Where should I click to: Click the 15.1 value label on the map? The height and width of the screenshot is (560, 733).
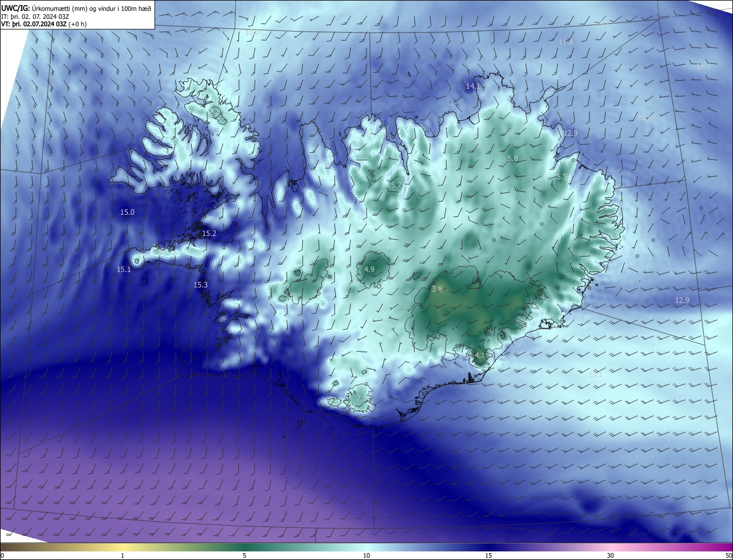(124, 270)
